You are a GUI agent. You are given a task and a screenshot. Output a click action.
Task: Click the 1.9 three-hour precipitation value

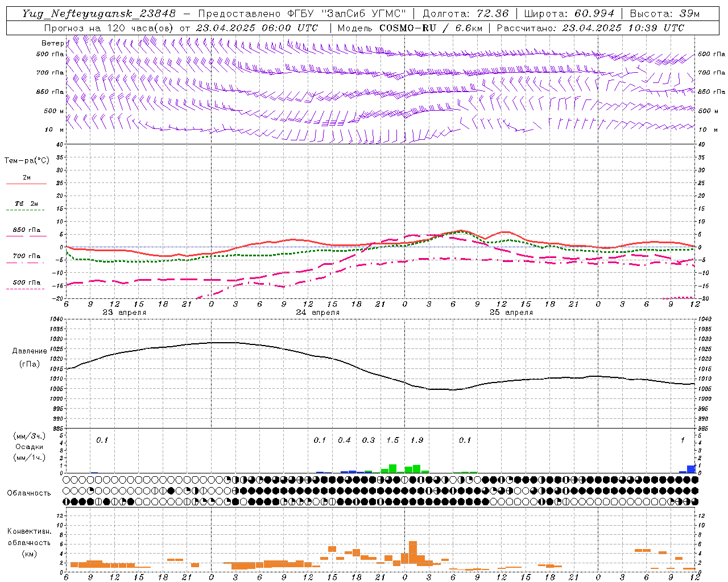417,440
